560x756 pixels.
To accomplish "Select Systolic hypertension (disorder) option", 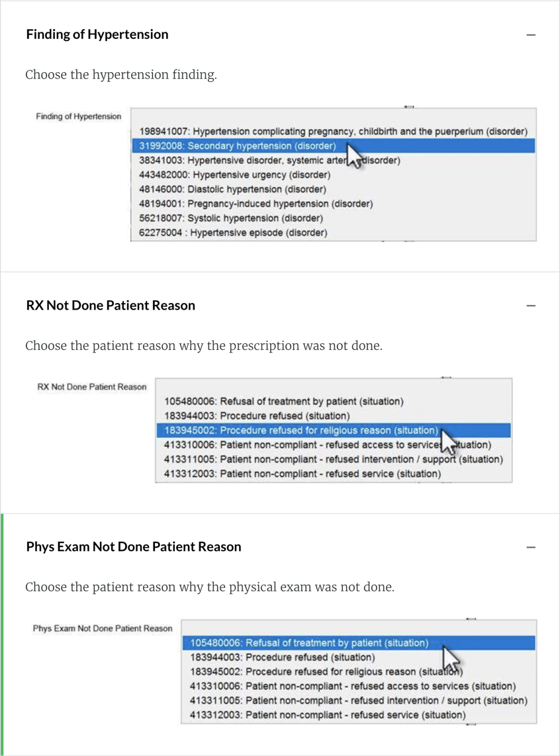I will (231, 218).
